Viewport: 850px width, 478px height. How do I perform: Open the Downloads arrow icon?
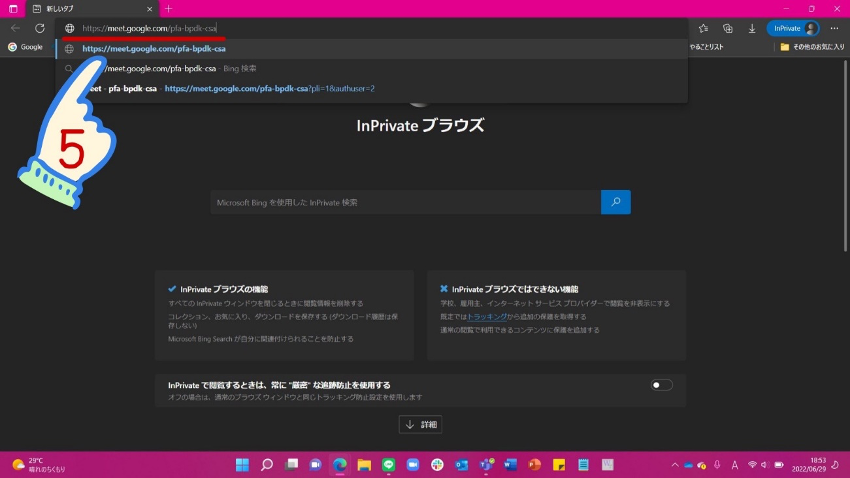click(752, 28)
